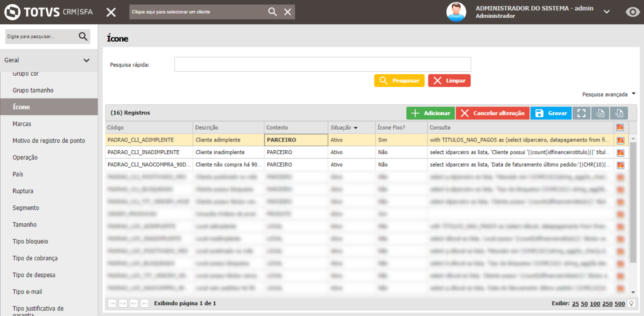Open the Operação menu item

click(25, 157)
